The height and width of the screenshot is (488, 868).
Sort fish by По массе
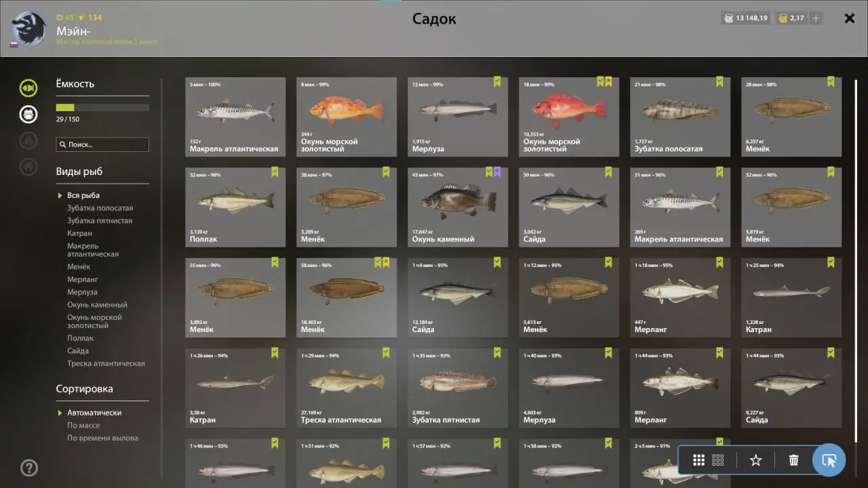click(83, 425)
